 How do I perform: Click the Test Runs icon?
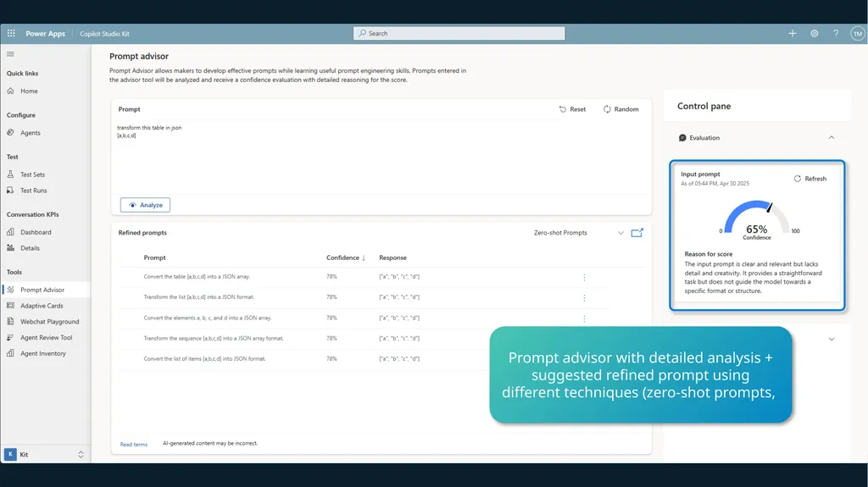pos(10,190)
